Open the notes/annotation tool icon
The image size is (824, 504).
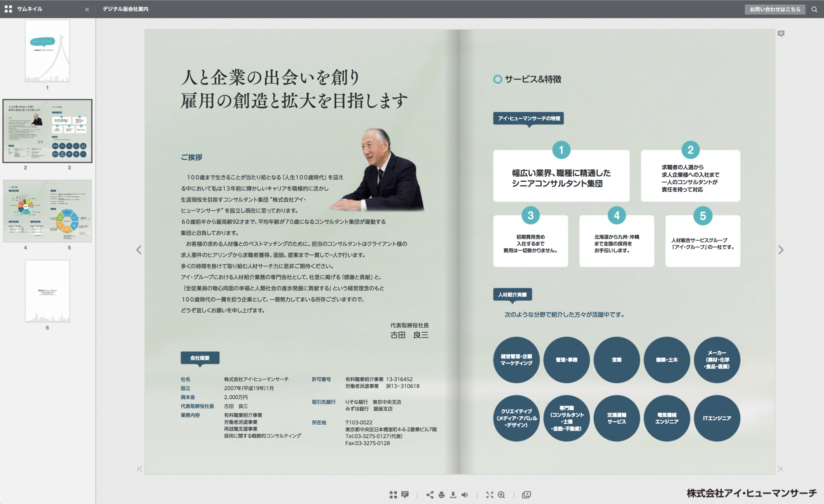[405, 495]
